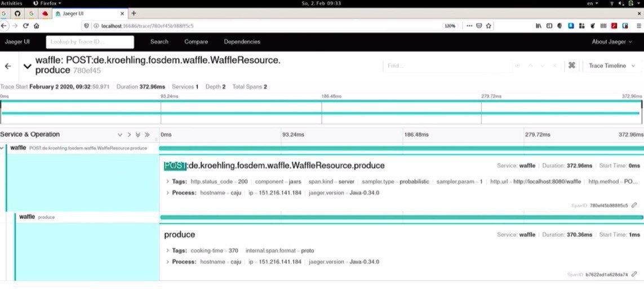Switch to the GitHub browser tab
This screenshot has width=644, height=299.
[x=17, y=14]
